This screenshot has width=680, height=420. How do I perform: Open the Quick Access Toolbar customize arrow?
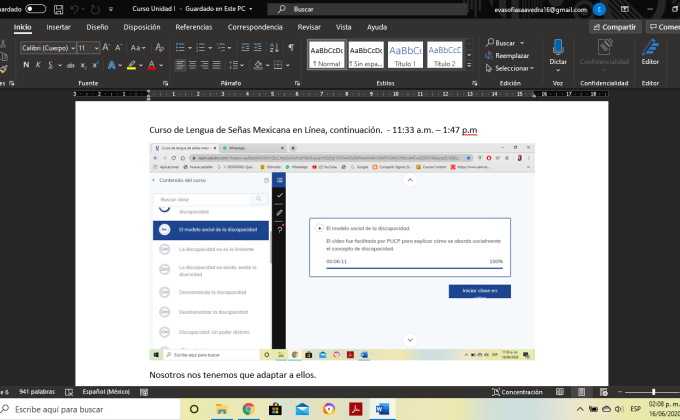111,9
